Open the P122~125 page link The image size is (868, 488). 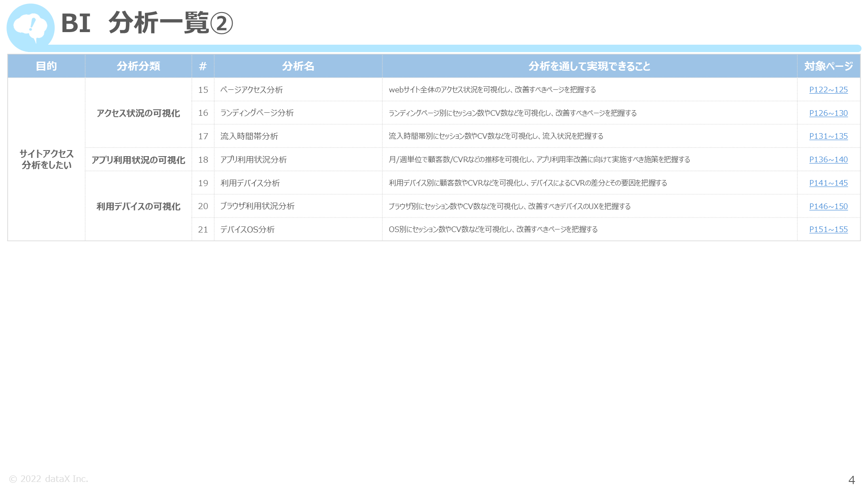coord(828,90)
